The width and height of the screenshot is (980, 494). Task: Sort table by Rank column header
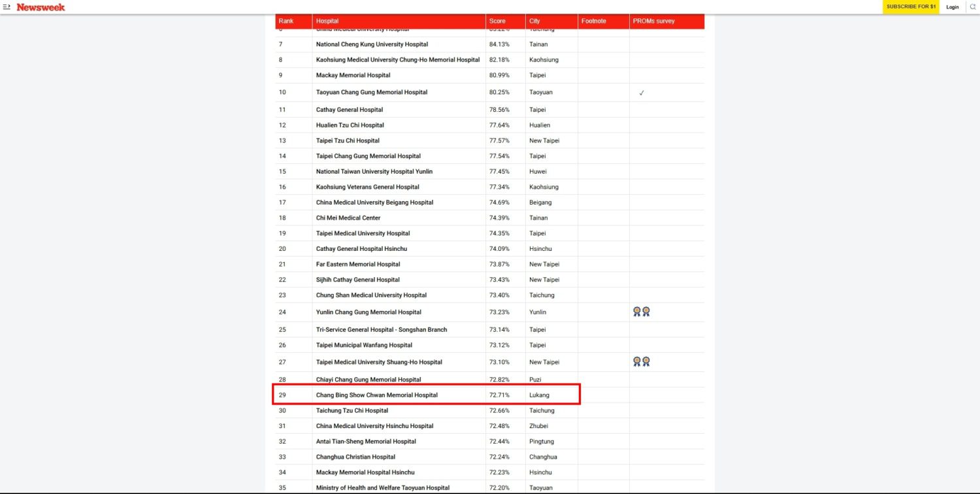coord(286,22)
